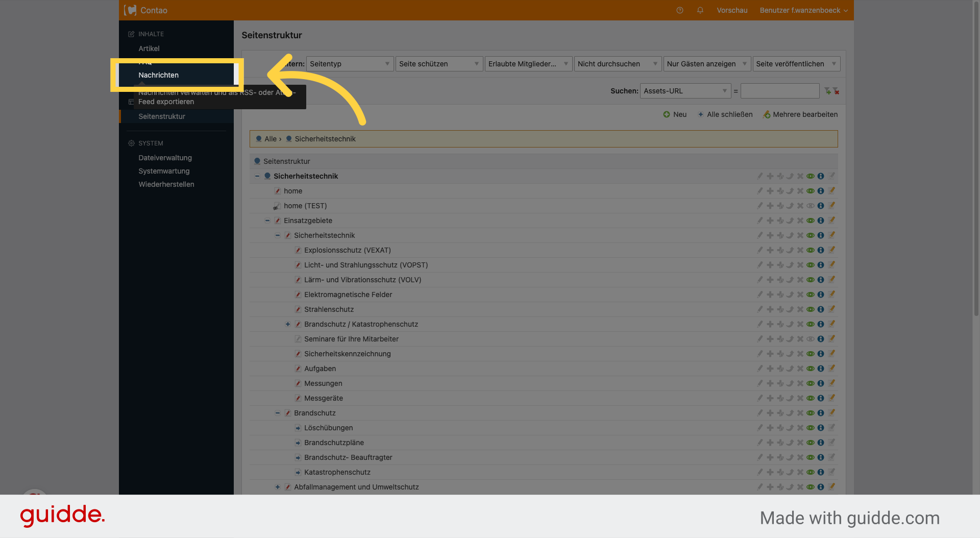980x538 pixels.
Task: Show info for Brandschutz- Beauftragter page
Action: [x=821, y=457]
